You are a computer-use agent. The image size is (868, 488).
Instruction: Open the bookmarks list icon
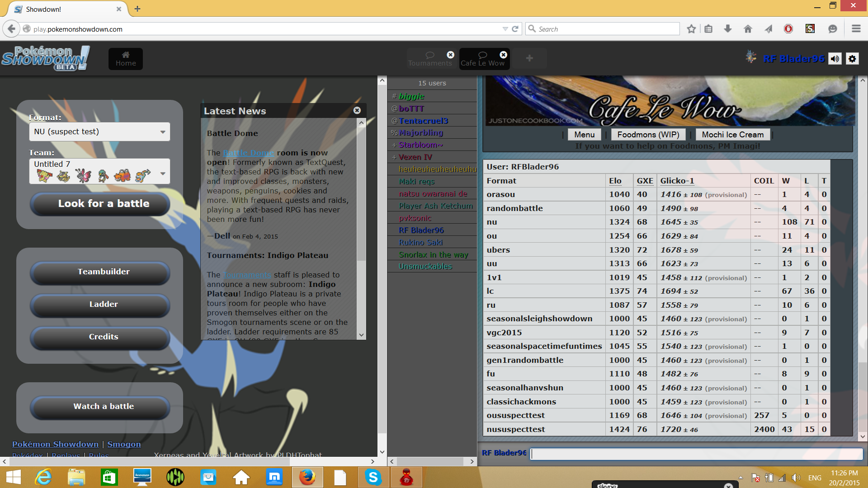(x=708, y=29)
